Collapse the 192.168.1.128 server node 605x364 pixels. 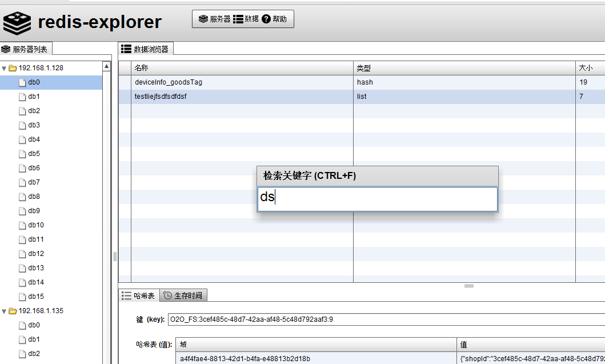click(4, 69)
